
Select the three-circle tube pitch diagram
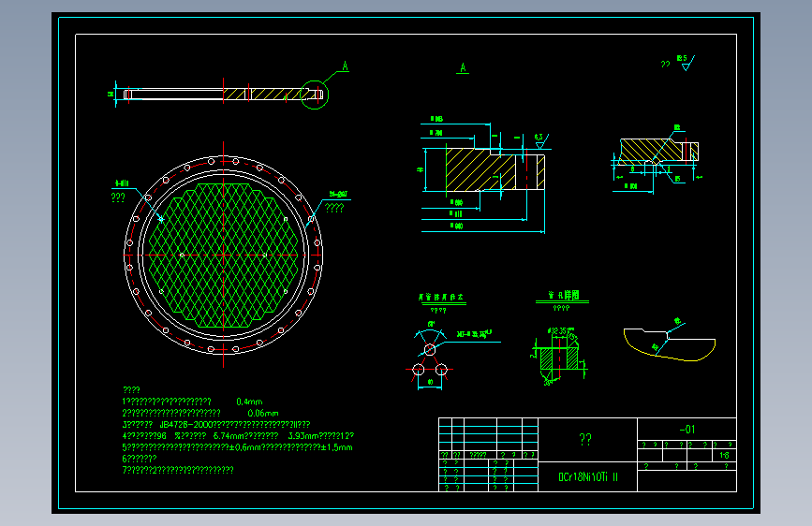click(x=430, y=361)
